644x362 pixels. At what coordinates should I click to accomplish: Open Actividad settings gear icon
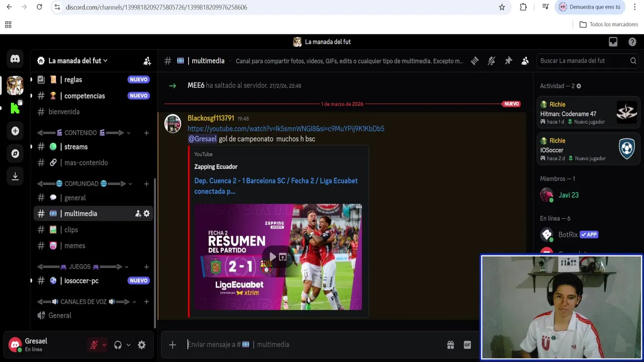(579, 86)
